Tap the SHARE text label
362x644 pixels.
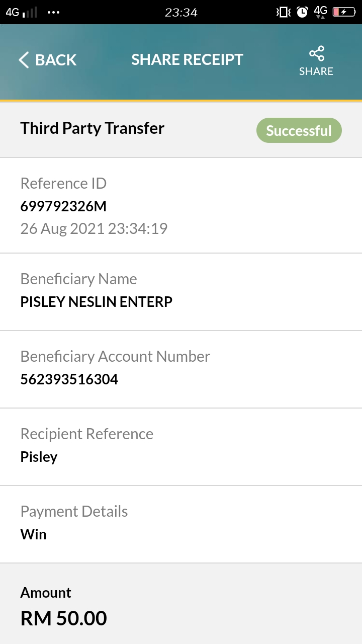(316, 71)
